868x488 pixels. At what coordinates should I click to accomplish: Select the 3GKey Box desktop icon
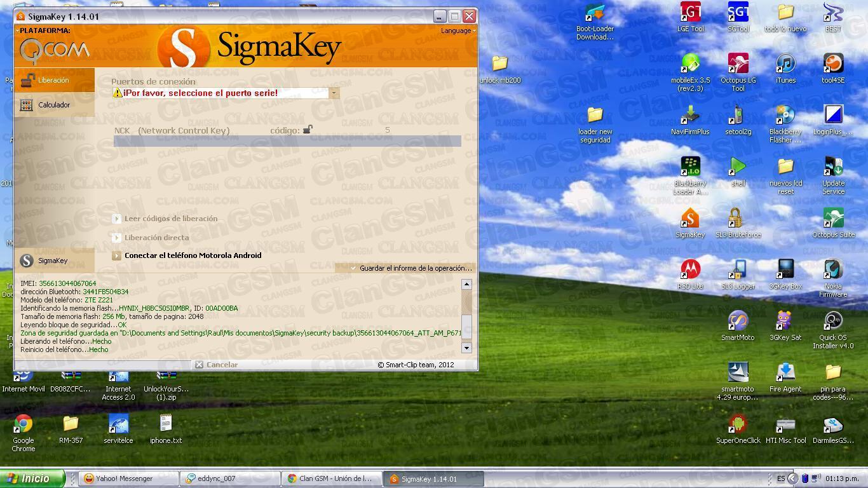coord(785,275)
